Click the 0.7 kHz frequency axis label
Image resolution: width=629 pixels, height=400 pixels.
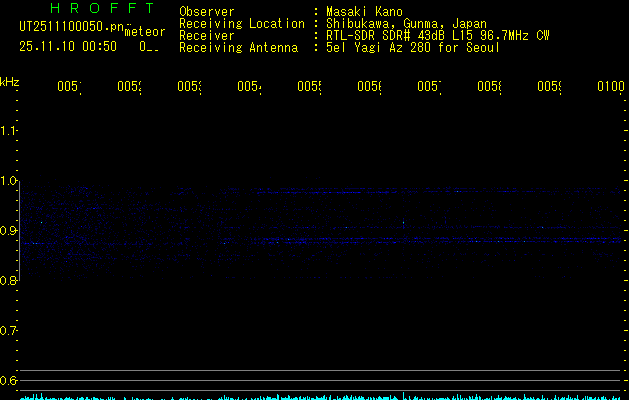click(9, 331)
